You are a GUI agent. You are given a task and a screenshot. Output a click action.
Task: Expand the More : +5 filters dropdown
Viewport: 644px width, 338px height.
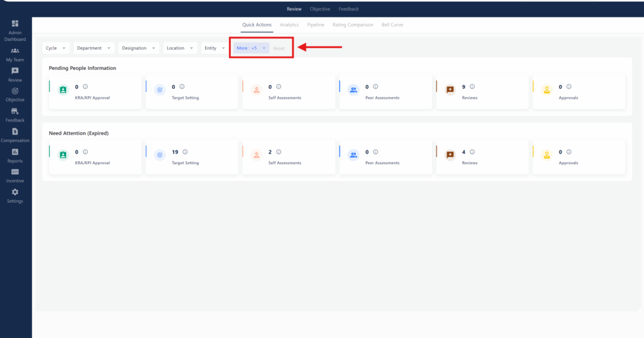pyautogui.click(x=252, y=48)
